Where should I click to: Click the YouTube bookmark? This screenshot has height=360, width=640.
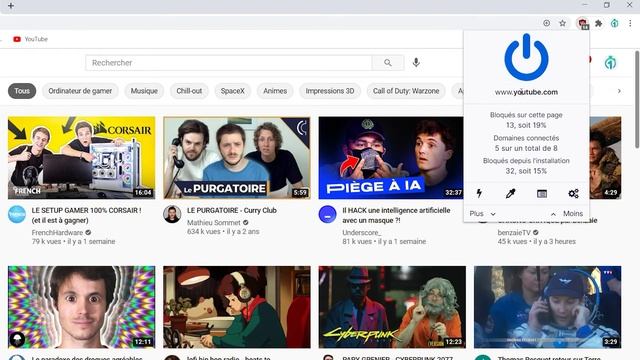tap(31, 39)
